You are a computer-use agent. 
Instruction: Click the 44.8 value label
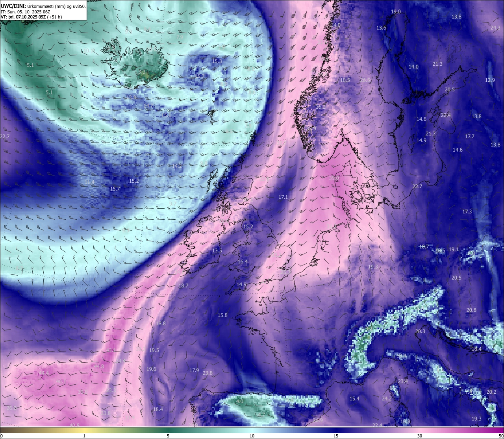(x=99, y=366)
